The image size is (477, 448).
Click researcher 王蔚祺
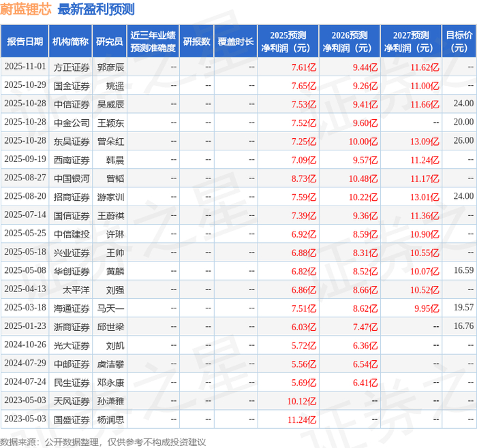click(x=110, y=216)
